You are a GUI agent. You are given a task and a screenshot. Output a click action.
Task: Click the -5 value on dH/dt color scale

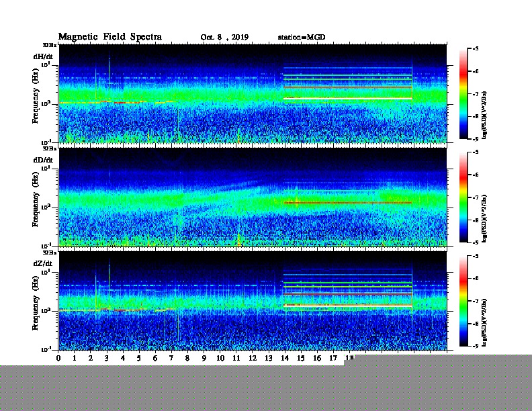tap(476, 49)
